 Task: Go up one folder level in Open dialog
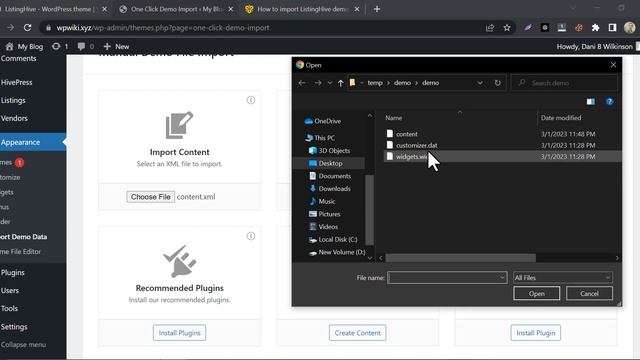tap(340, 83)
